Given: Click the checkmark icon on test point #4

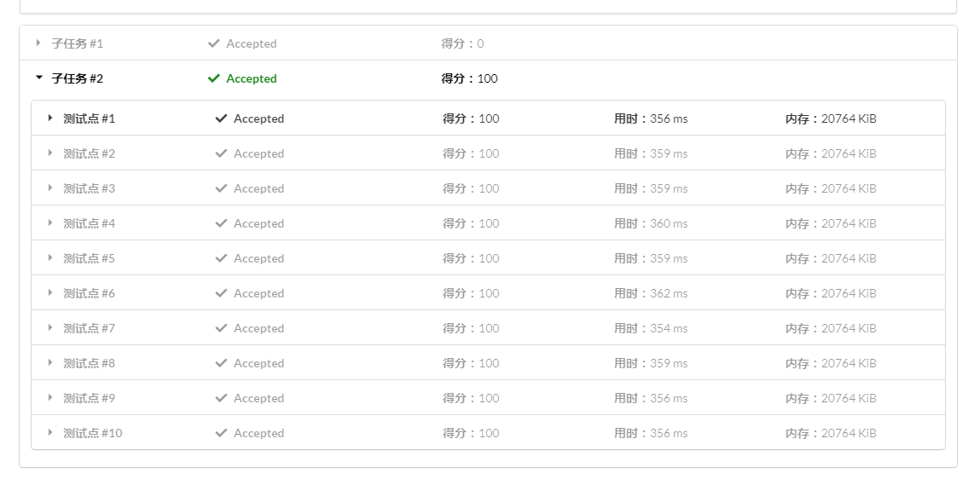Looking at the screenshot, I should pyautogui.click(x=221, y=223).
